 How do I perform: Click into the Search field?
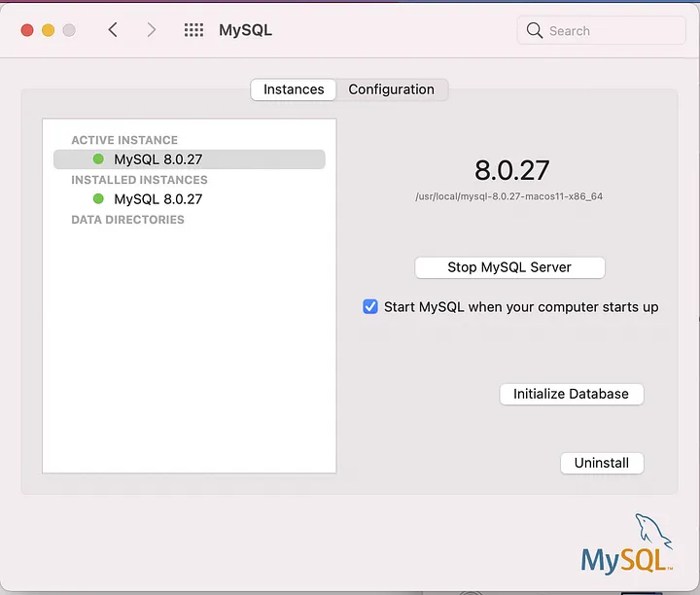pyautogui.click(x=602, y=30)
